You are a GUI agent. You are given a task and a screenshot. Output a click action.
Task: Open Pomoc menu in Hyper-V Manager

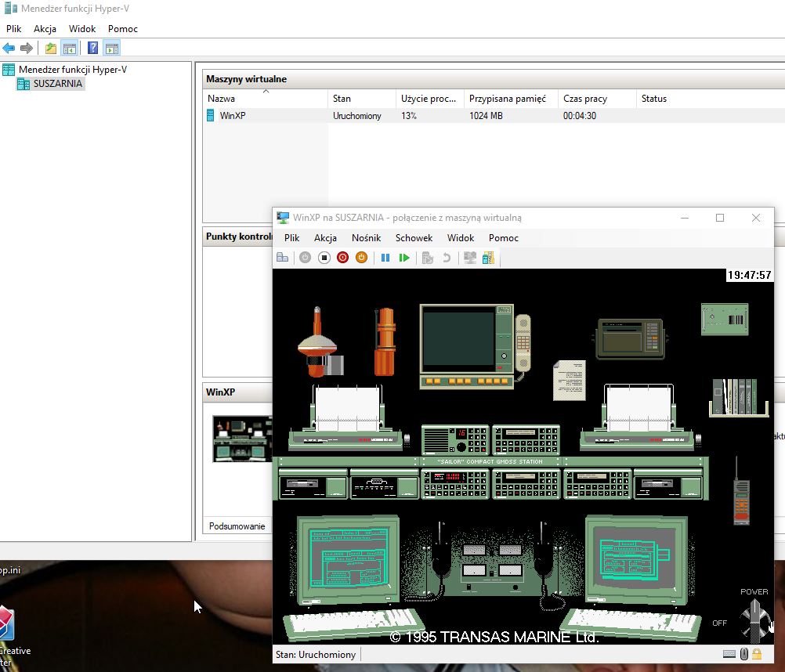click(123, 28)
